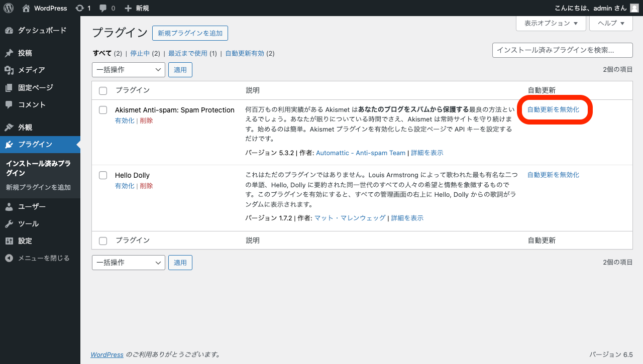Open the top 一括操作 bulk actions dropdown
The height and width of the screenshot is (364, 643).
129,70
